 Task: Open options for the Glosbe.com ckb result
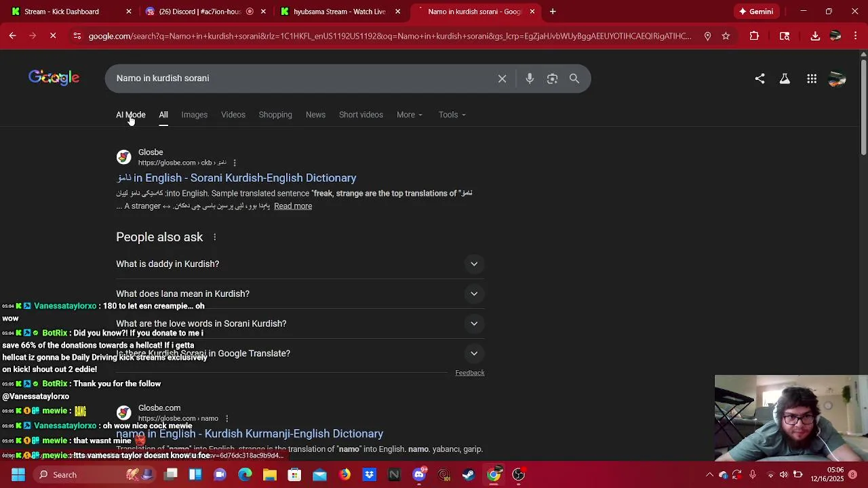(235, 163)
